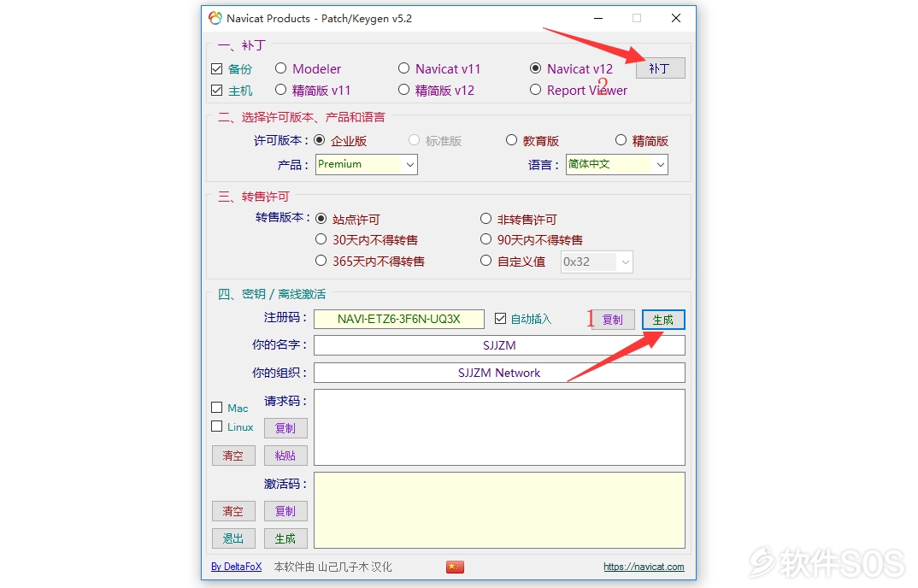Open the 0x32 custom value dropdown
918x588 pixels.
point(597,262)
